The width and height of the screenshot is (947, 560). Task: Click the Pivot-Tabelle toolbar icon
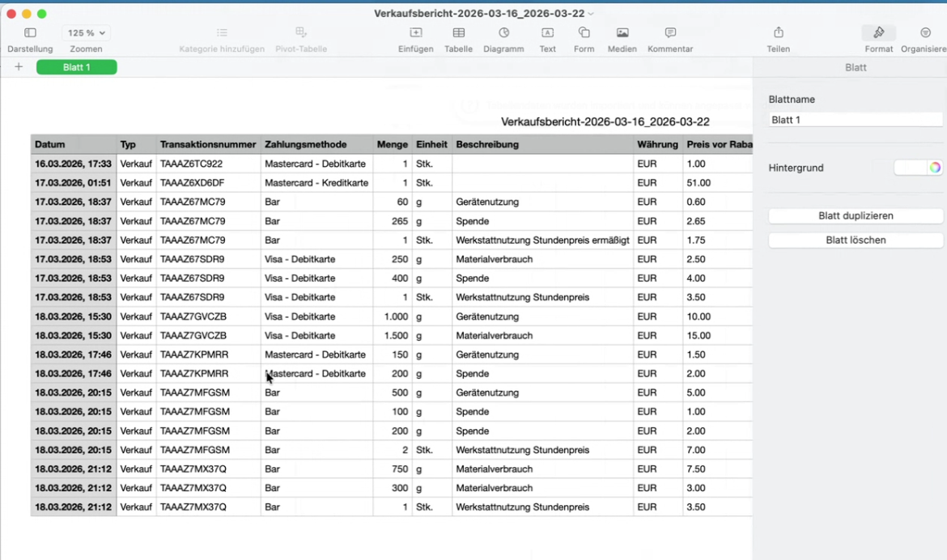pos(301,32)
